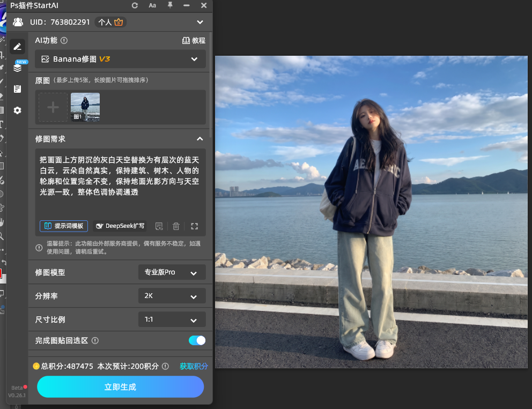Viewport: 532px width, 409px height.
Task: Open the edit/pencil sidebar tab
Action: click(x=17, y=47)
